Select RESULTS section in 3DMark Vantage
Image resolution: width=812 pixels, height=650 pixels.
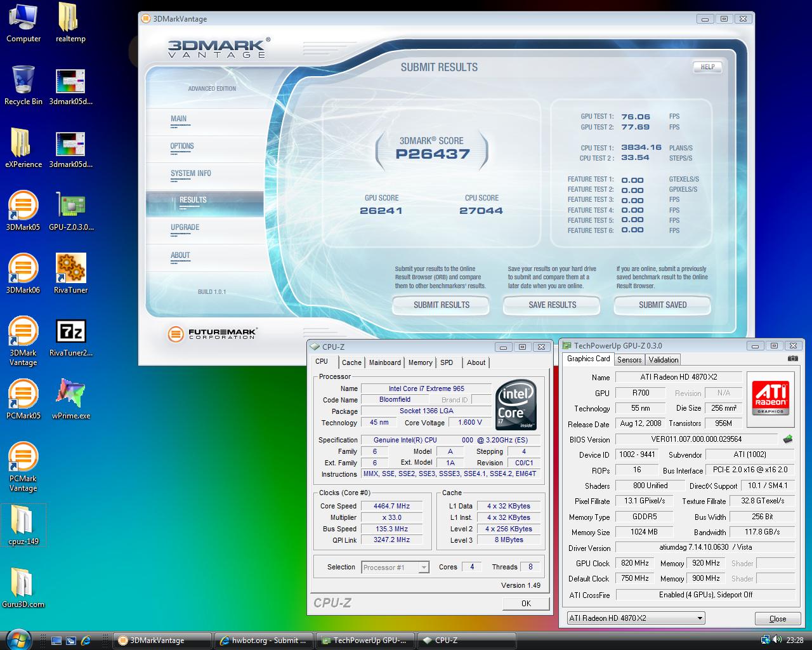tap(205, 203)
